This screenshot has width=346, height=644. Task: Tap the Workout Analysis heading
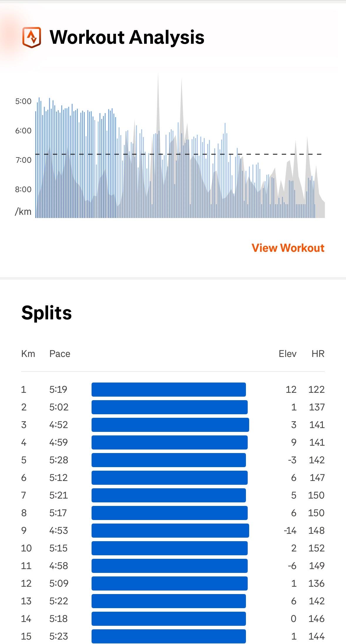tap(127, 37)
